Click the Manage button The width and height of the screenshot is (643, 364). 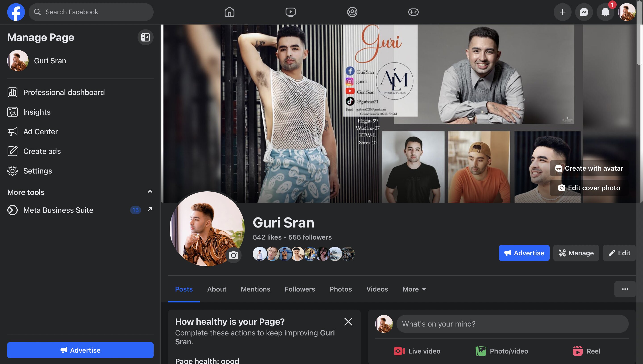point(576,253)
